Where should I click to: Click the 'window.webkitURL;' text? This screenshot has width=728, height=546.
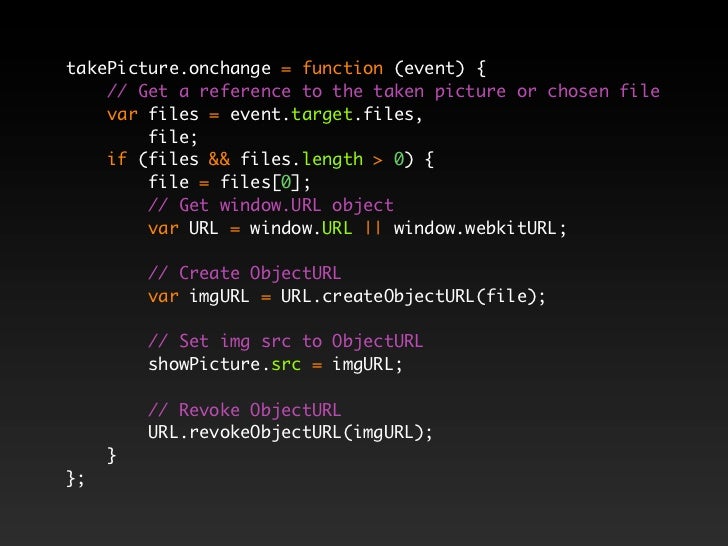pos(480,228)
